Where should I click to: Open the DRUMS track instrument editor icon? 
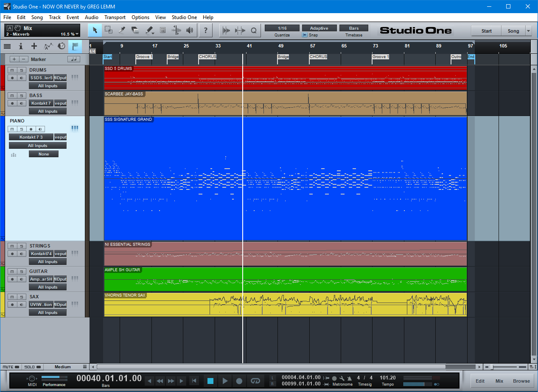pos(75,78)
